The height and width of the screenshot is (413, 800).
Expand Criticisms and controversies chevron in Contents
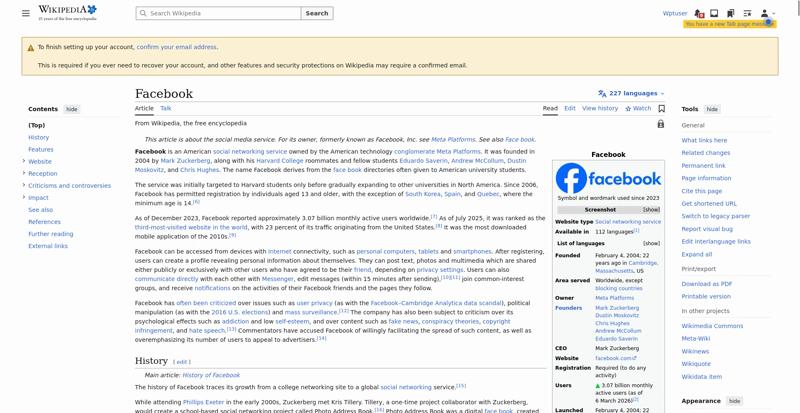tap(23, 185)
